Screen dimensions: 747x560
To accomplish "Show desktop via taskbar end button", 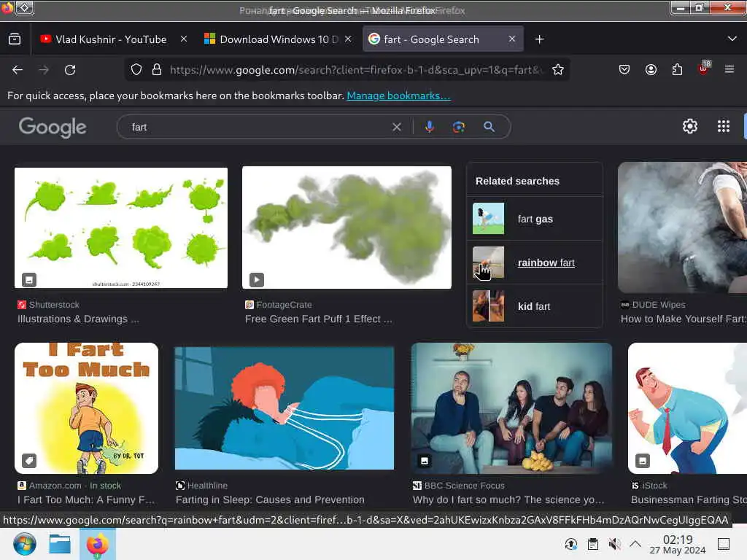I will (x=723, y=544).
